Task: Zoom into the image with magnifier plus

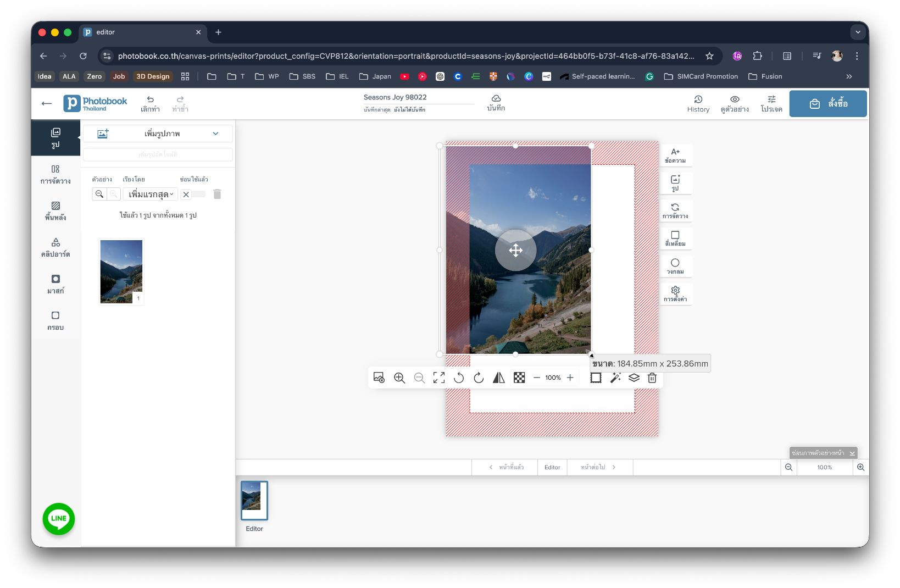Action: [x=399, y=378]
